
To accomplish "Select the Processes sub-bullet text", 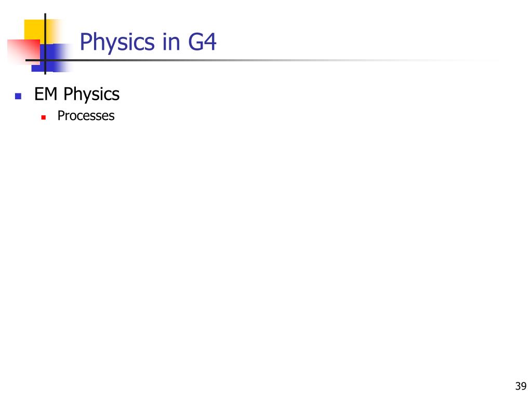I will (86, 116).
